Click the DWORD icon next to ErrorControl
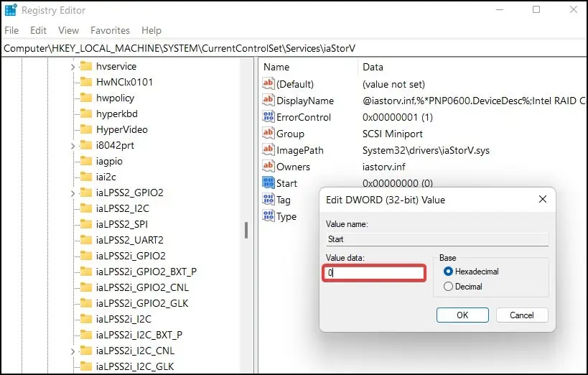This screenshot has width=588, height=375. click(268, 117)
